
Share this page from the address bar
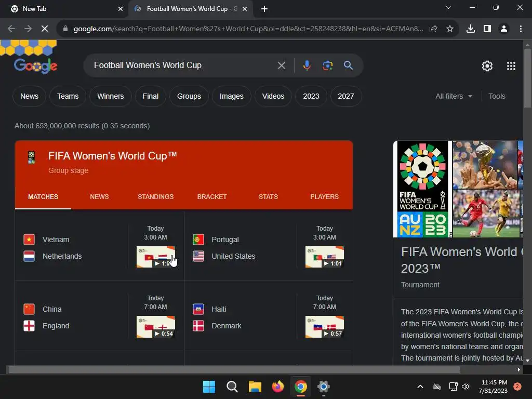click(433, 29)
